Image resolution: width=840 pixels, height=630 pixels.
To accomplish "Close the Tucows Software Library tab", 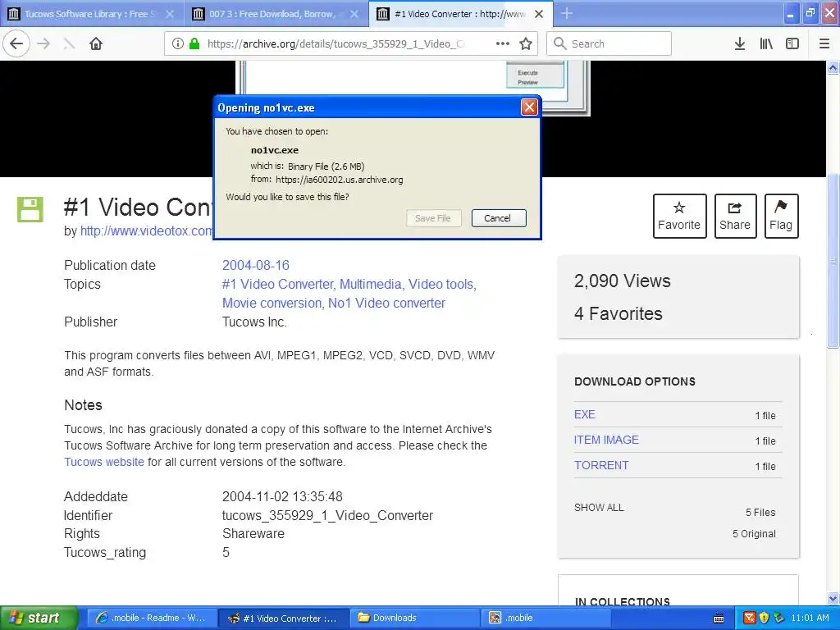I will tap(170, 14).
